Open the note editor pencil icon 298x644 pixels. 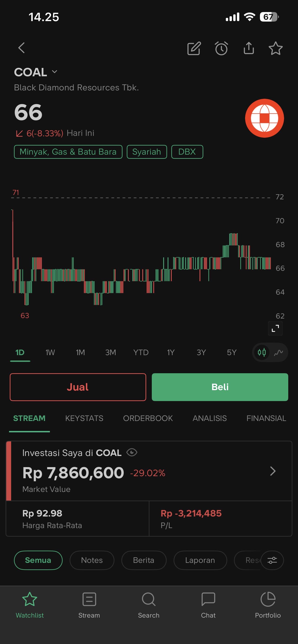[x=194, y=48]
